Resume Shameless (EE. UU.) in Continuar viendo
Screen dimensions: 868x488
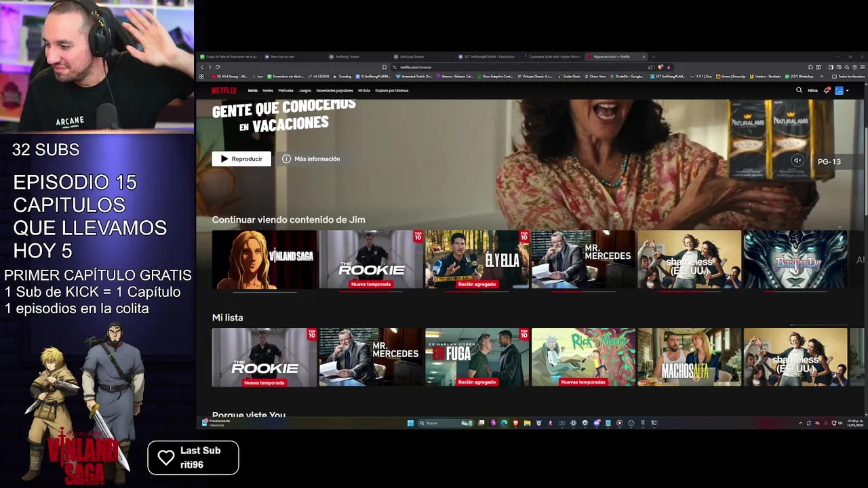(x=689, y=260)
